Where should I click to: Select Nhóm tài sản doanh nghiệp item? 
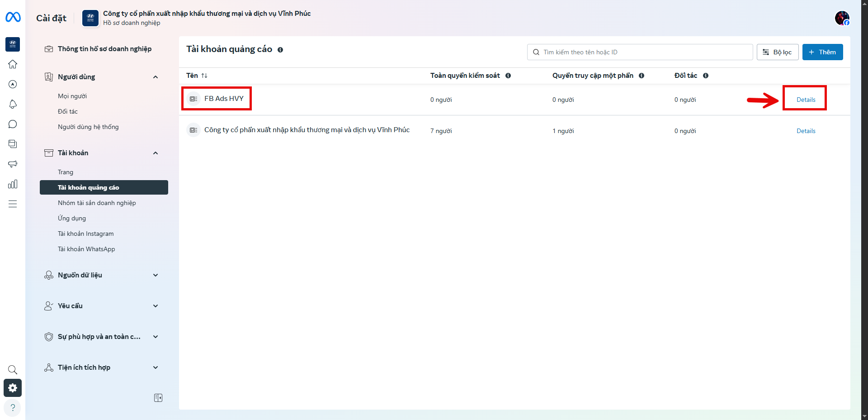point(97,203)
